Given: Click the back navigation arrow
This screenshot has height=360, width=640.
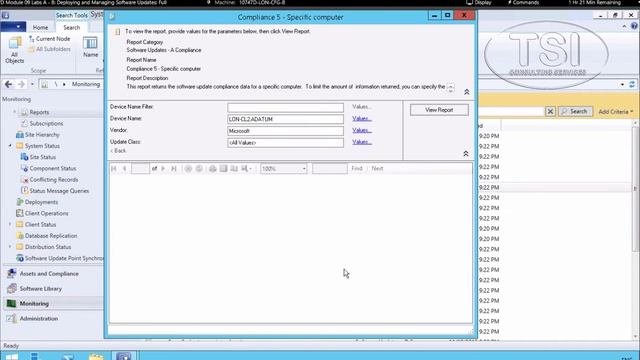Looking at the screenshot, I should pos(9,84).
